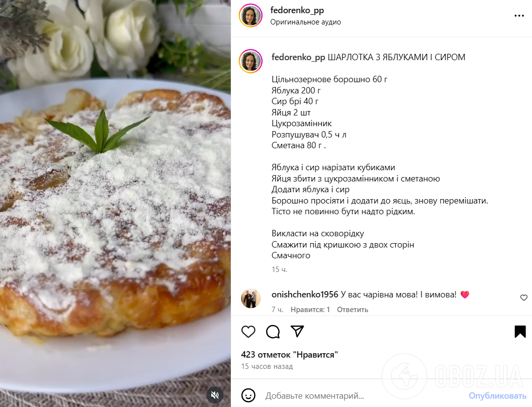Open 'Оригинальное аудио' audio link
The height and width of the screenshot is (407, 532).
pos(305,22)
